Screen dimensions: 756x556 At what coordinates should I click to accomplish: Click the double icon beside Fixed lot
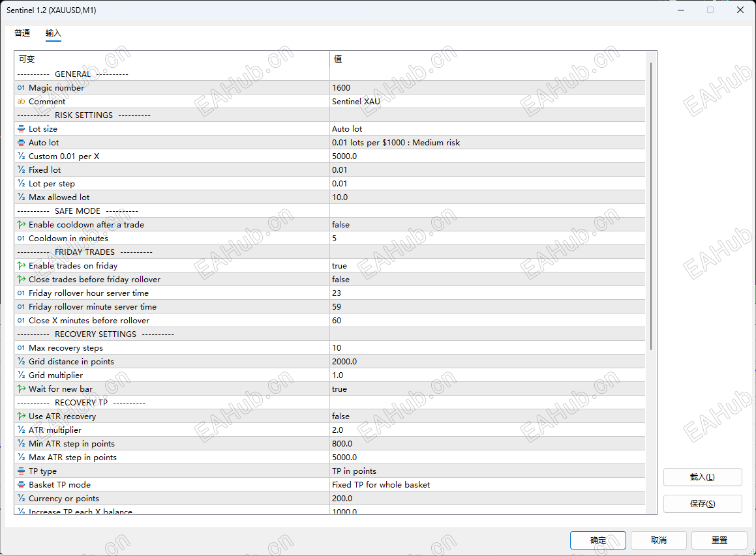pyautogui.click(x=22, y=169)
